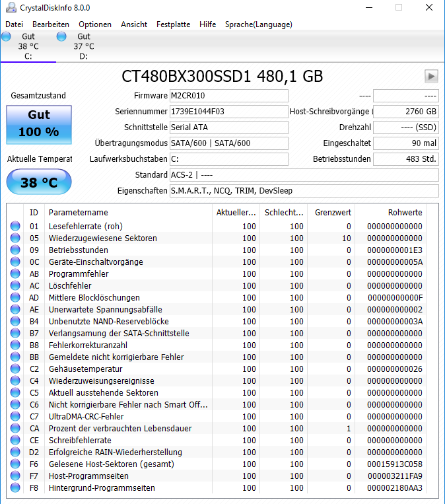The height and width of the screenshot is (504, 445).
Task: Click status orb of UltraDMA-CRC-Fehler row
Action: coord(15,416)
